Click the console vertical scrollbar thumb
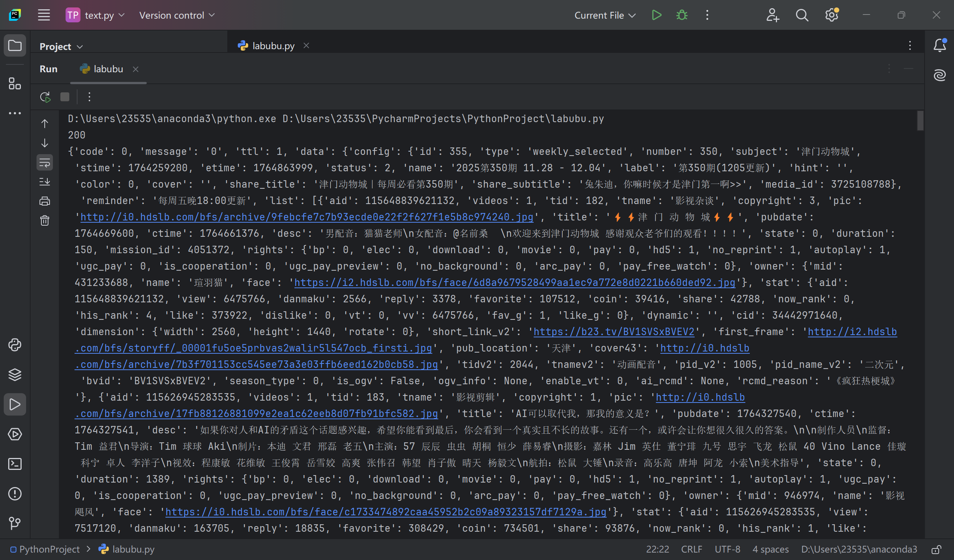 (x=920, y=121)
